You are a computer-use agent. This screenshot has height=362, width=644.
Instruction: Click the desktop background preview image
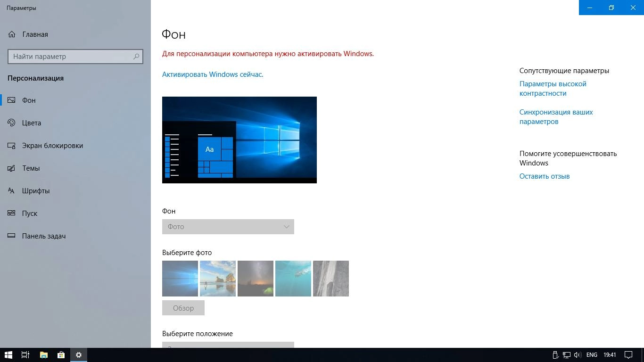pos(239,140)
